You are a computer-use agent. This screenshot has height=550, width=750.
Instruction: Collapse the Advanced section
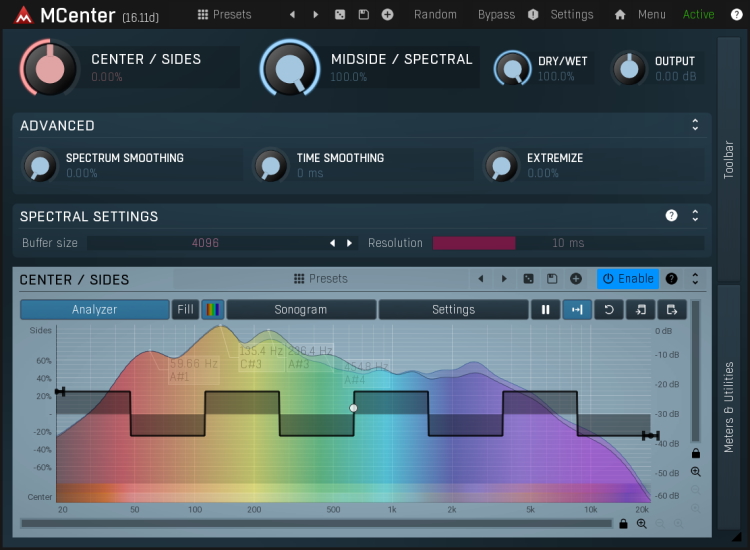point(695,126)
